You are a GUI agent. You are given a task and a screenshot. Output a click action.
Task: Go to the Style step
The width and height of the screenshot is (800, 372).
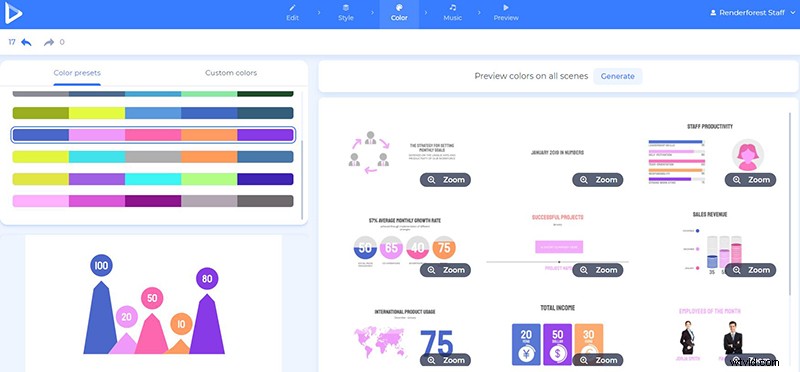point(346,14)
